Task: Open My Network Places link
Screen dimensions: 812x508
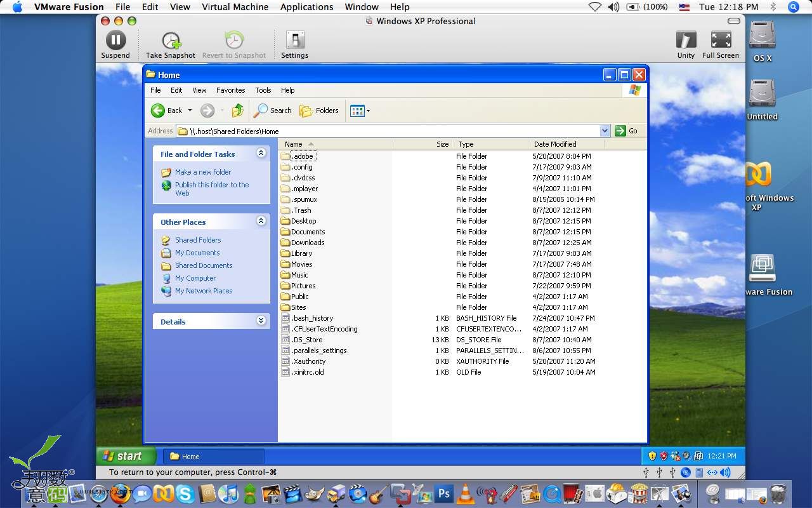Action: coord(204,291)
